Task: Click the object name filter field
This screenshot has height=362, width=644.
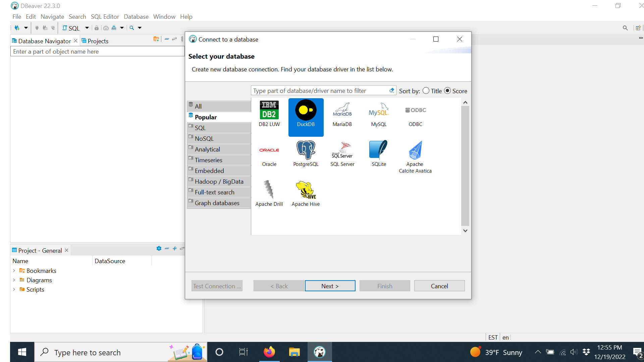Action: coord(97,51)
